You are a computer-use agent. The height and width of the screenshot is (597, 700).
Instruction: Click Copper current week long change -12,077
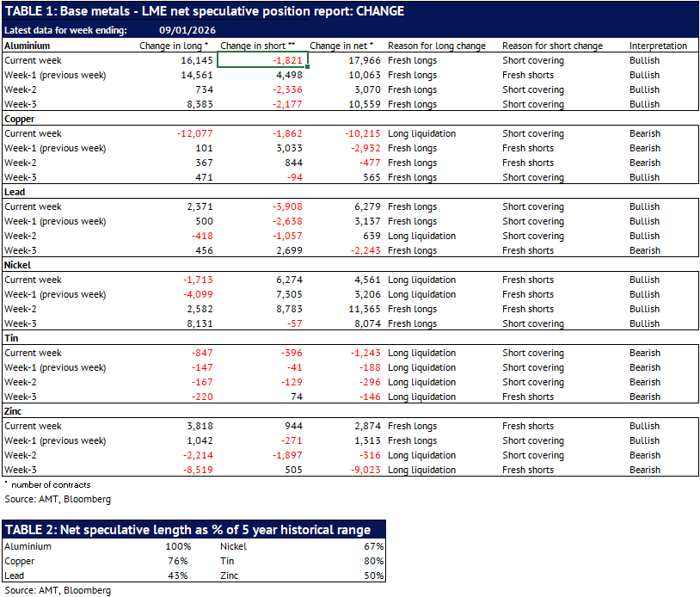(193, 133)
